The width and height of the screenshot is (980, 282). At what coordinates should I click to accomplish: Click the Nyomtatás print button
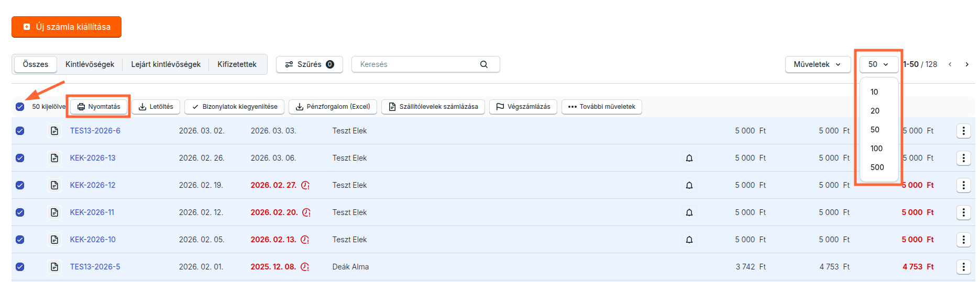[99, 107]
